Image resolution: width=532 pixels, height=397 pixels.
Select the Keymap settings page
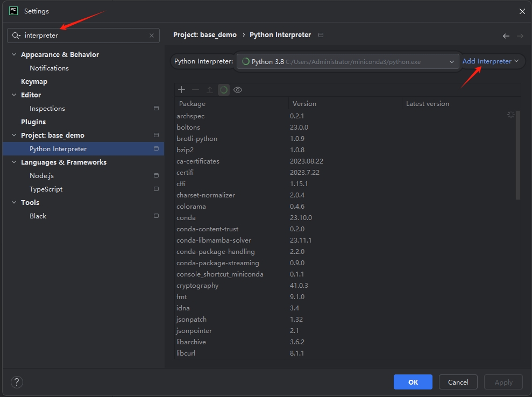coord(34,81)
